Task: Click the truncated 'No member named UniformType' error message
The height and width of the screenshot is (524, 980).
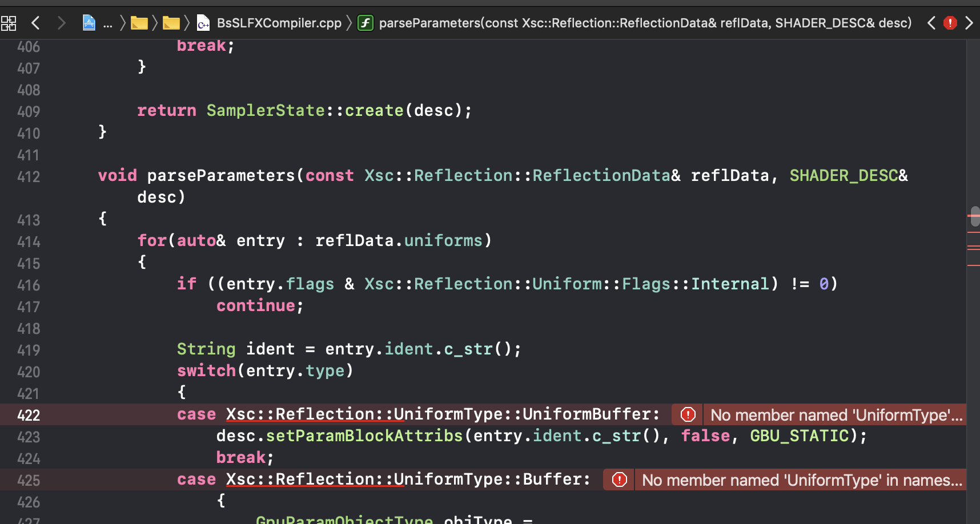Action: [x=835, y=415]
